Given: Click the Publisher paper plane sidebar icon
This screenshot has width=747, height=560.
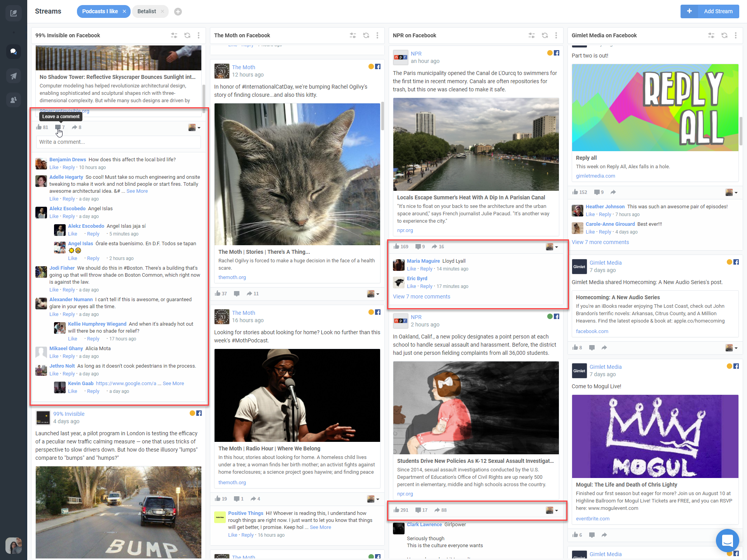Looking at the screenshot, I should click(14, 76).
